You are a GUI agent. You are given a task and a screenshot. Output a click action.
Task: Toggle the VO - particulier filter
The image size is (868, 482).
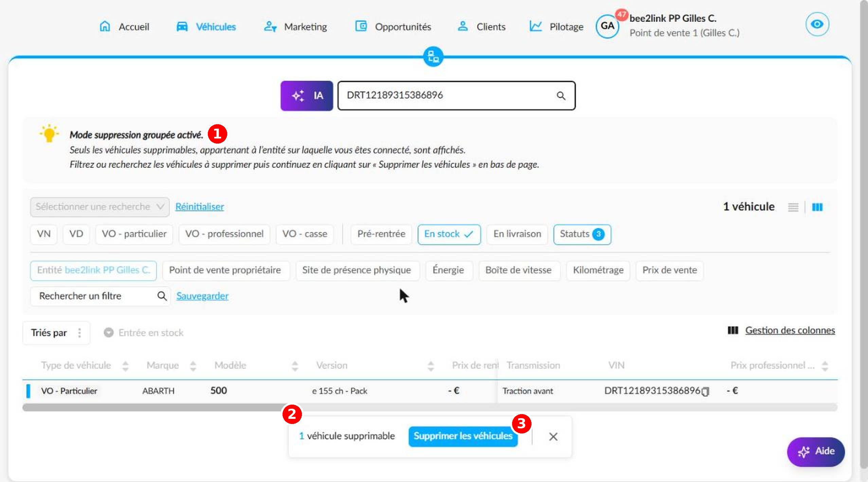click(x=134, y=234)
